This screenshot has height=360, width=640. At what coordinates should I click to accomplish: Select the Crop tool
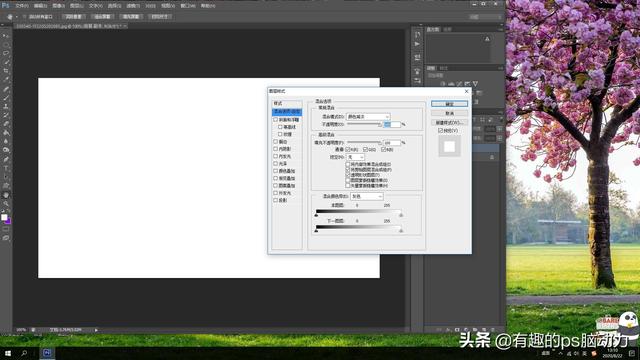[x=6, y=71]
